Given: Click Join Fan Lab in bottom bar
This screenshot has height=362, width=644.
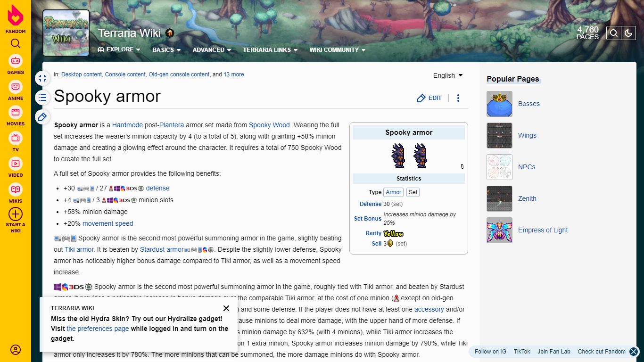Looking at the screenshot, I should (x=554, y=352).
